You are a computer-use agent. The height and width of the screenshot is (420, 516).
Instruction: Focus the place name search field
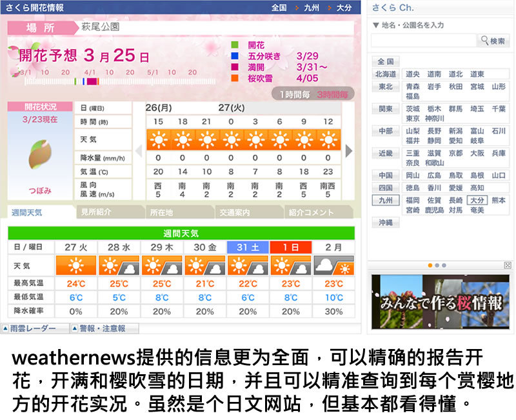tap(424, 41)
